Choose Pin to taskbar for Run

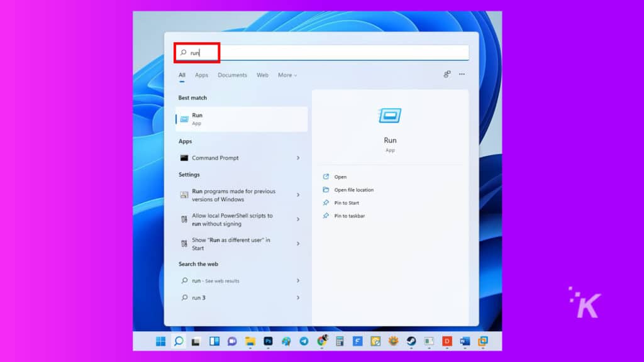[350, 216]
